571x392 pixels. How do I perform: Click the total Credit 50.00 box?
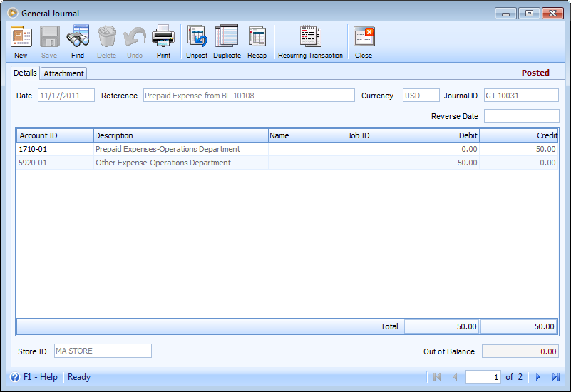click(x=519, y=326)
